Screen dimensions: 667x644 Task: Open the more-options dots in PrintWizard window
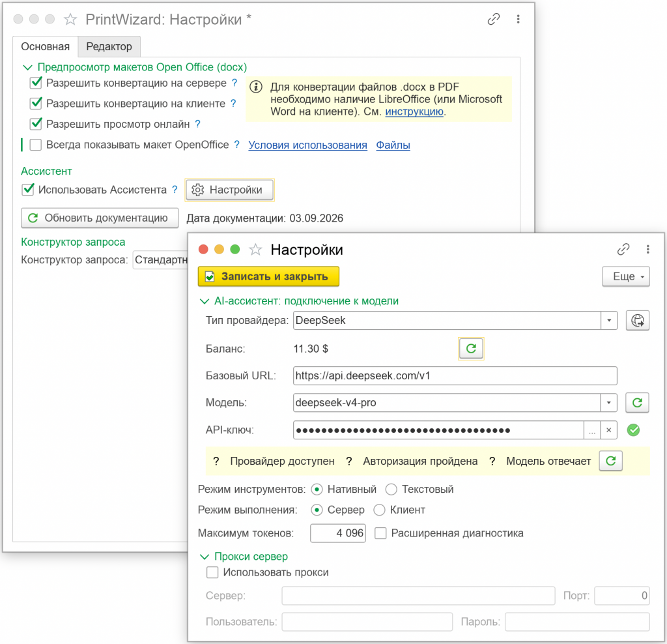518,19
